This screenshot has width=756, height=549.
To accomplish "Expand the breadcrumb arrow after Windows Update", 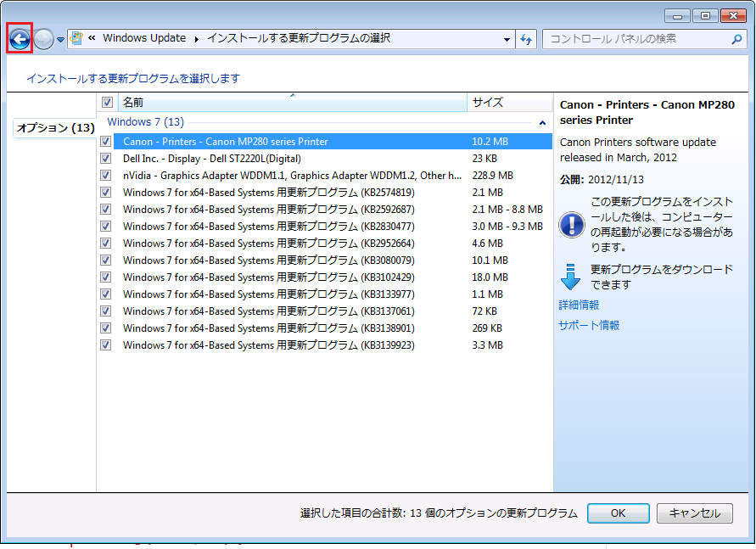I will (196, 39).
